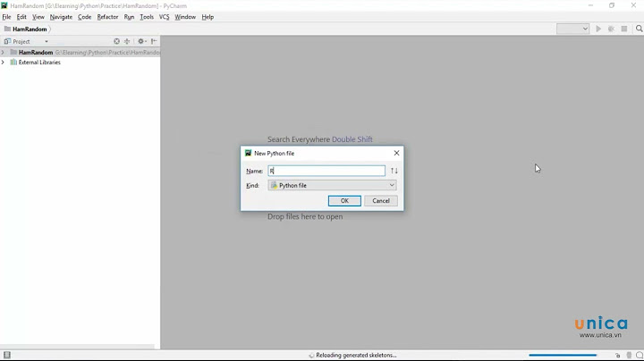Click the hector inspector icon in status bar
This screenshot has height=361, width=644.
[x=629, y=356]
